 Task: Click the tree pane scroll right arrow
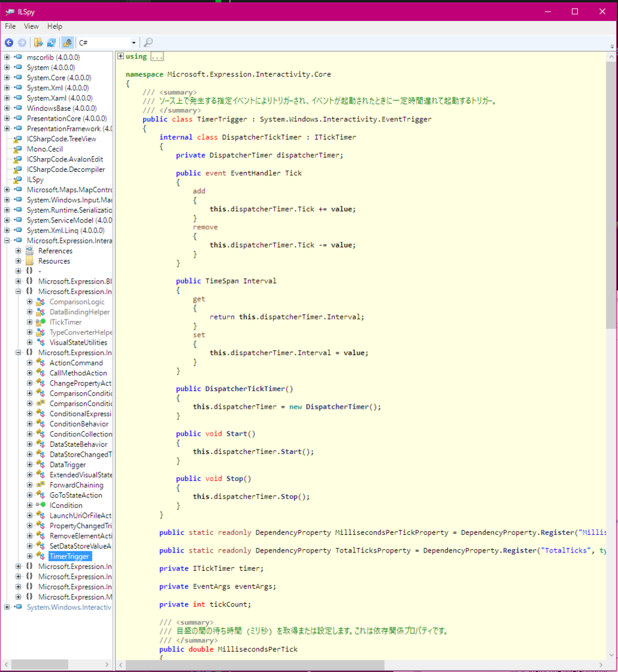(x=107, y=664)
